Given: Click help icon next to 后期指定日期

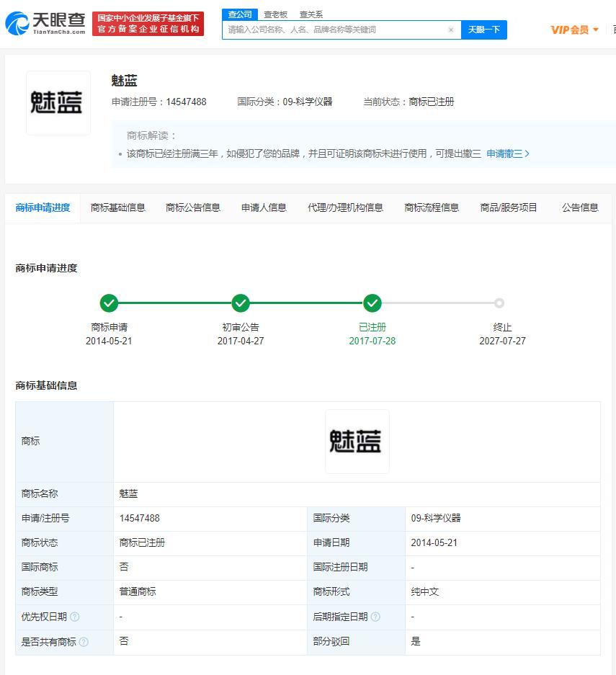Looking at the screenshot, I should [375, 617].
